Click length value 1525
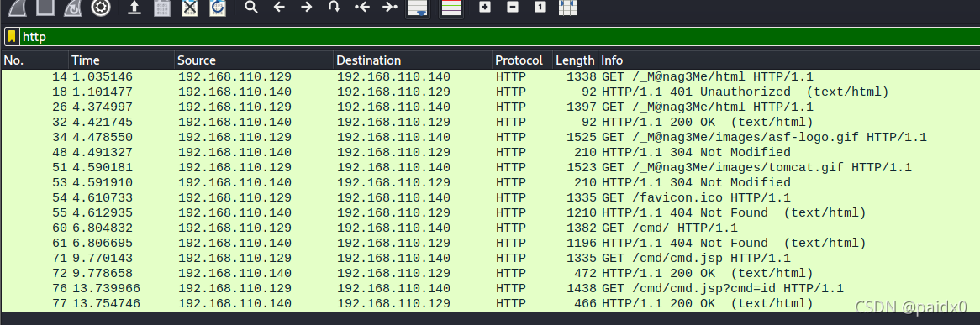The height and width of the screenshot is (325, 980). pyautogui.click(x=581, y=138)
